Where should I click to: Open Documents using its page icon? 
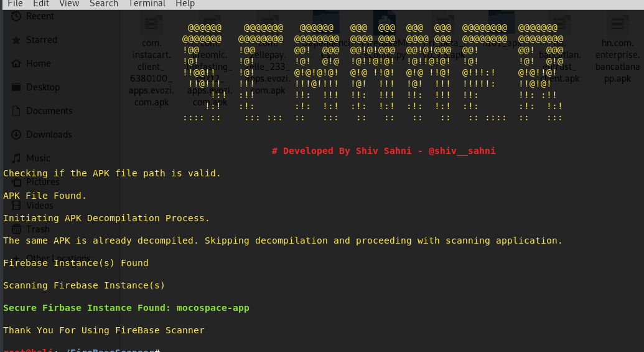(16, 111)
